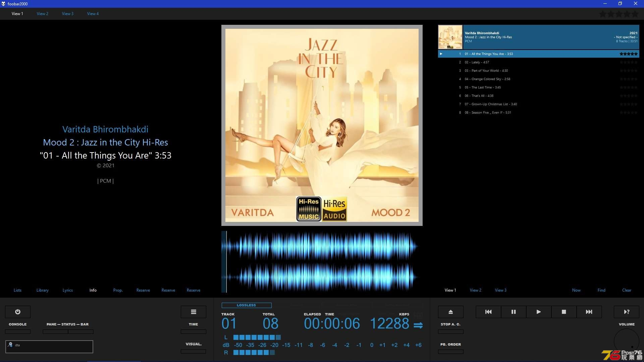Adjust the VOLUME knob

coord(627,341)
